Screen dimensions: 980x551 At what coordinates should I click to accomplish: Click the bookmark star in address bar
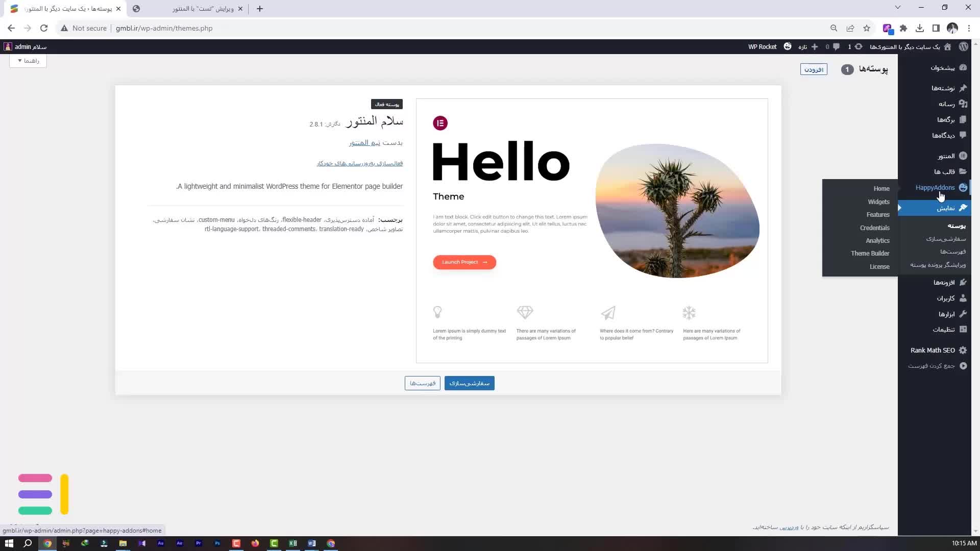pos(867,28)
